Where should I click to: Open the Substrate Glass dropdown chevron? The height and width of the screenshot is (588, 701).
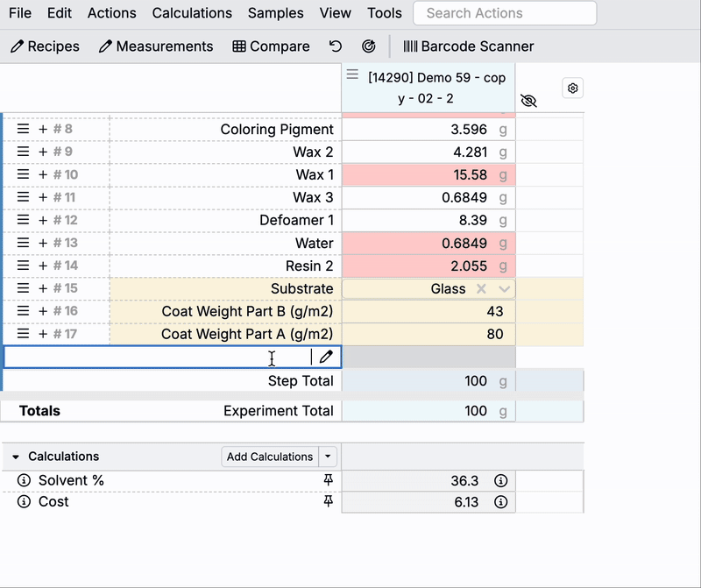pyautogui.click(x=504, y=289)
